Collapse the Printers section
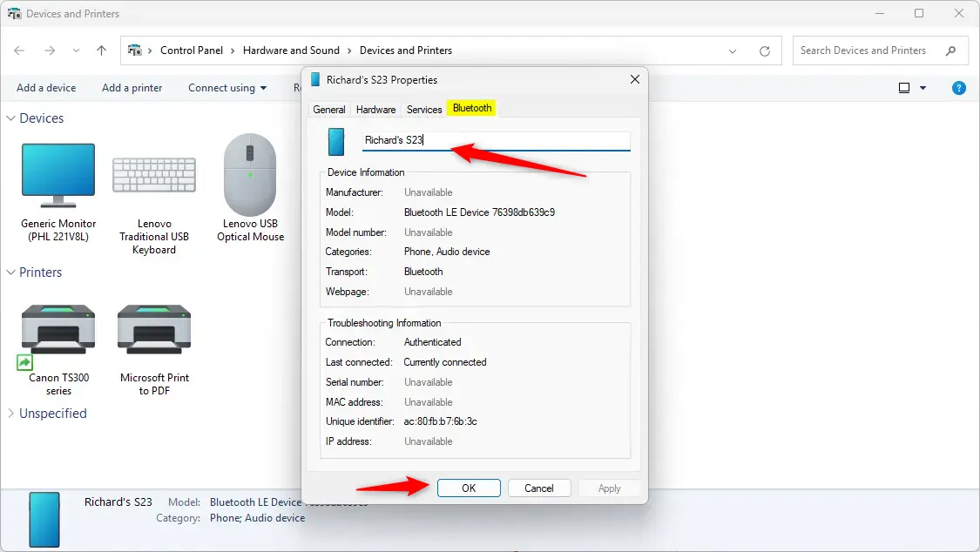The image size is (980, 552). 10,273
